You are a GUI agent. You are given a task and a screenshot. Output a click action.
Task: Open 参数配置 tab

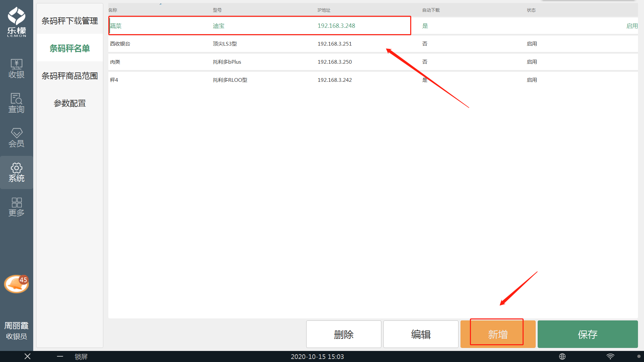tap(70, 103)
